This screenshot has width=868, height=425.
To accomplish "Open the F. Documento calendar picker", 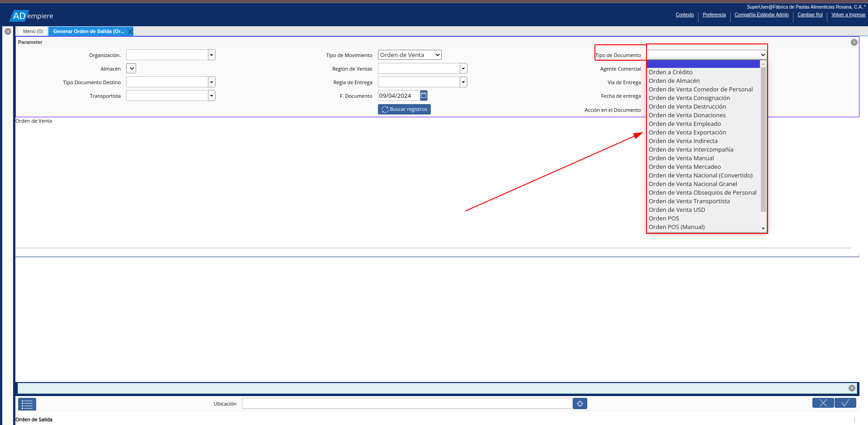I will 424,96.
